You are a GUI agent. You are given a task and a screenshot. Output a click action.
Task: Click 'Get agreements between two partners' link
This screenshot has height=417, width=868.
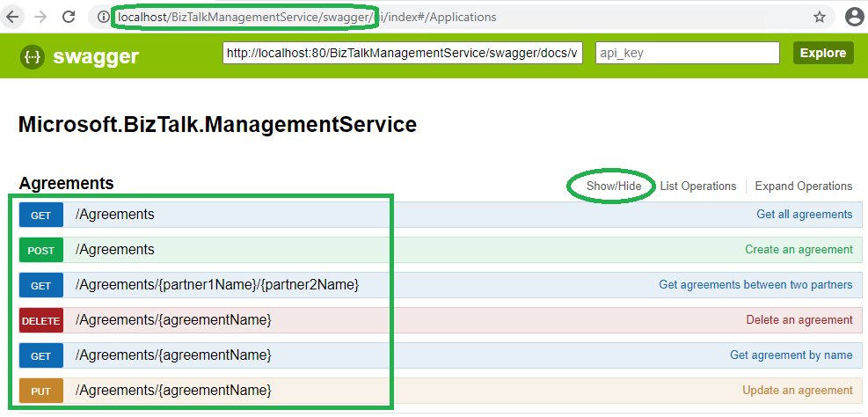click(755, 285)
